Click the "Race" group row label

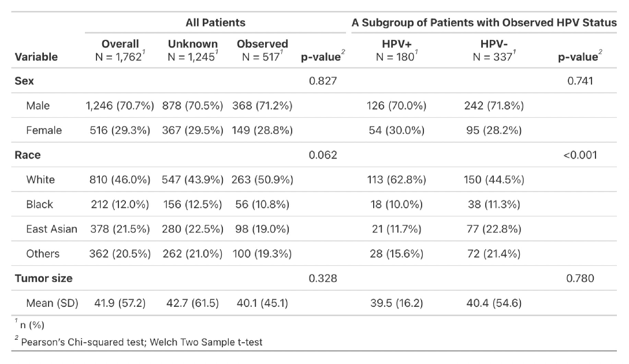coord(27,155)
